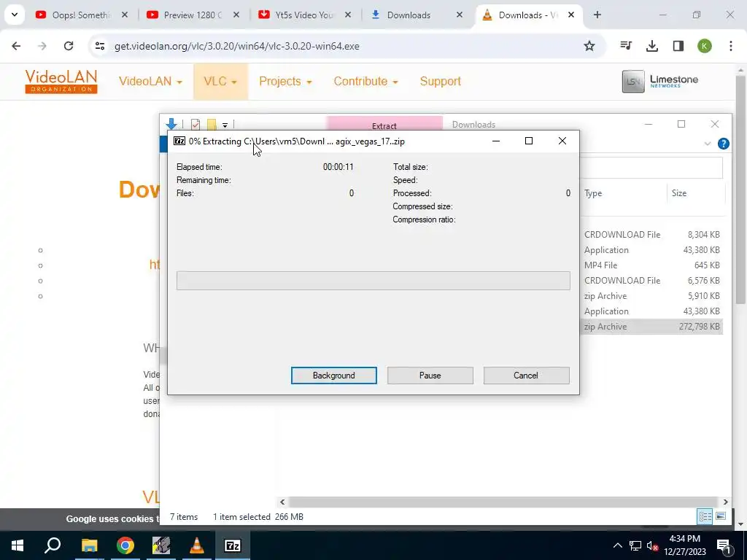Click the Explorer help question mark icon
This screenshot has height=560, width=747.
point(723,144)
